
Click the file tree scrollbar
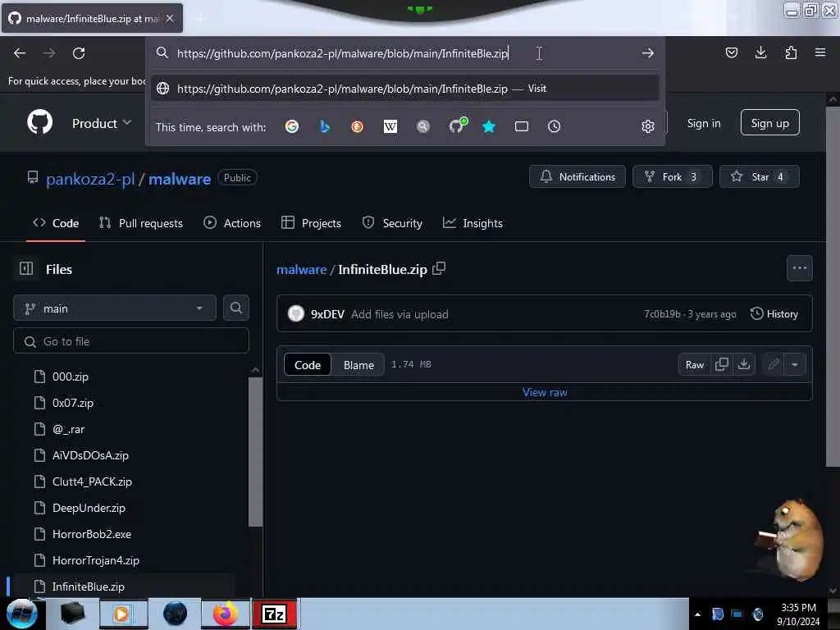[x=256, y=452]
